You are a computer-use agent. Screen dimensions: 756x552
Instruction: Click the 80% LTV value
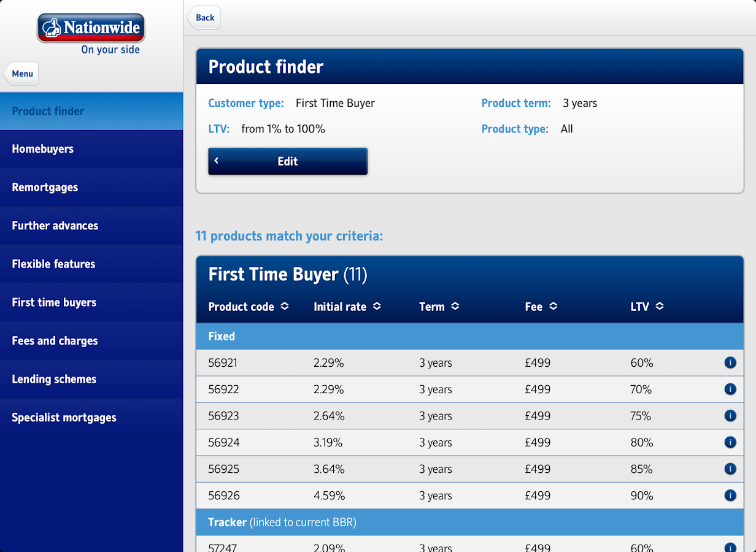pyautogui.click(x=642, y=443)
